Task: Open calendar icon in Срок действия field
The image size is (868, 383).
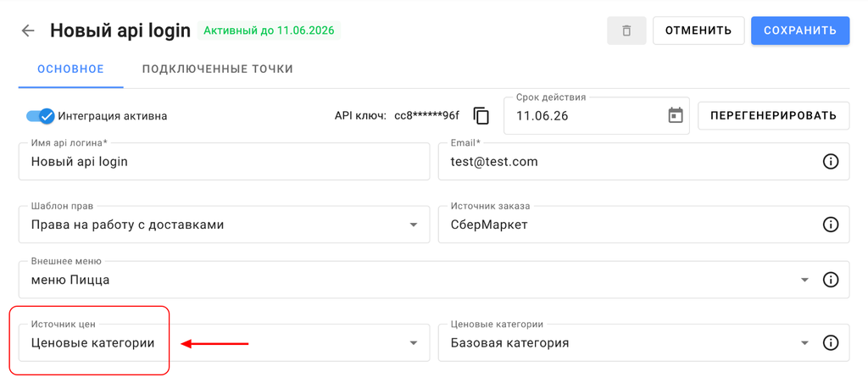Action: click(x=676, y=116)
